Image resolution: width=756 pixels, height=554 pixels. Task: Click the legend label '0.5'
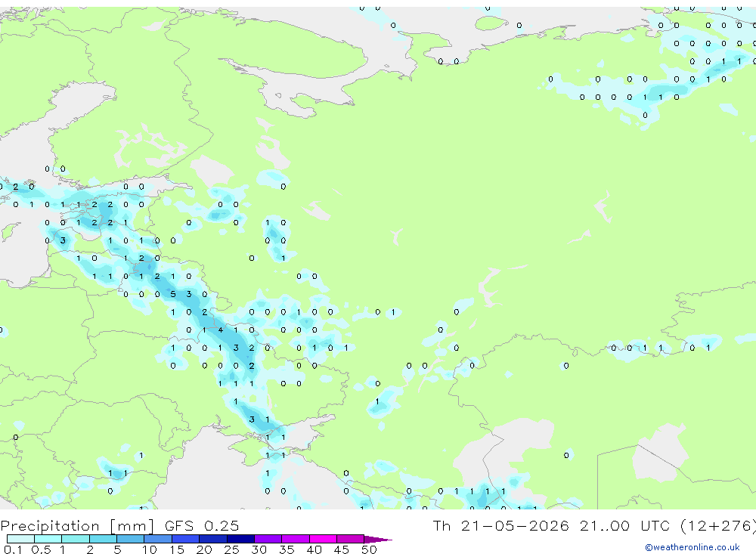(41, 549)
